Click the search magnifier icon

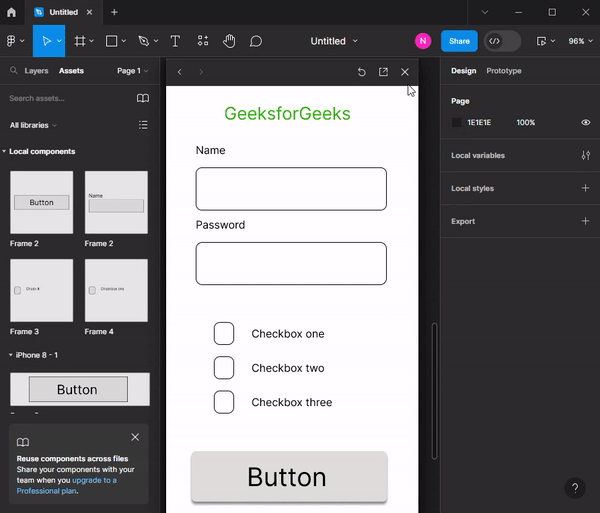coord(13,70)
